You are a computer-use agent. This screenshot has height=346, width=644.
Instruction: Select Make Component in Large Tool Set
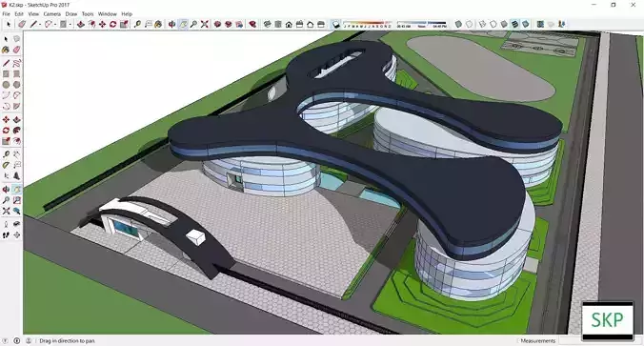pyautogui.click(x=16, y=39)
